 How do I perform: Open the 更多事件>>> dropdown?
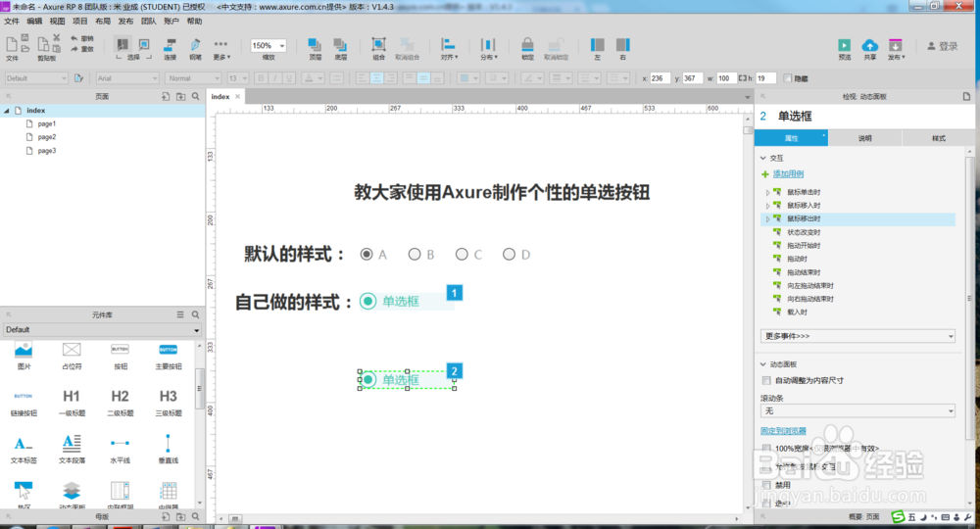click(x=857, y=336)
